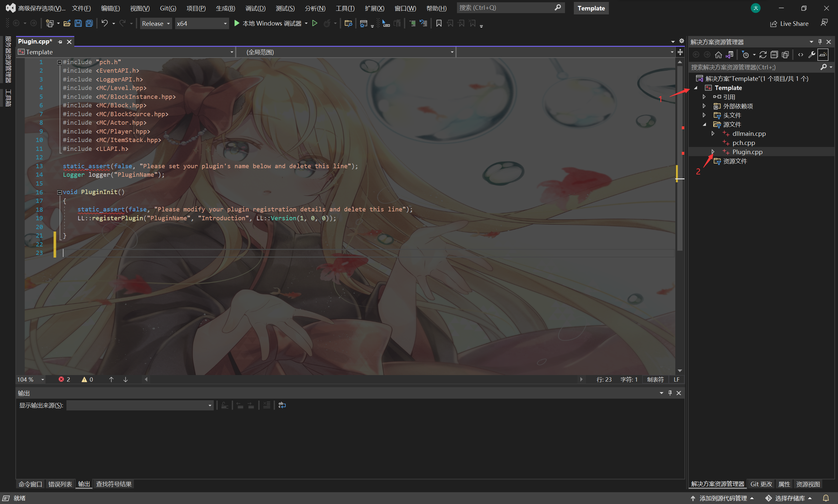Click the Undo arrow icon
Image resolution: width=838 pixels, height=504 pixels.
coord(105,24)
